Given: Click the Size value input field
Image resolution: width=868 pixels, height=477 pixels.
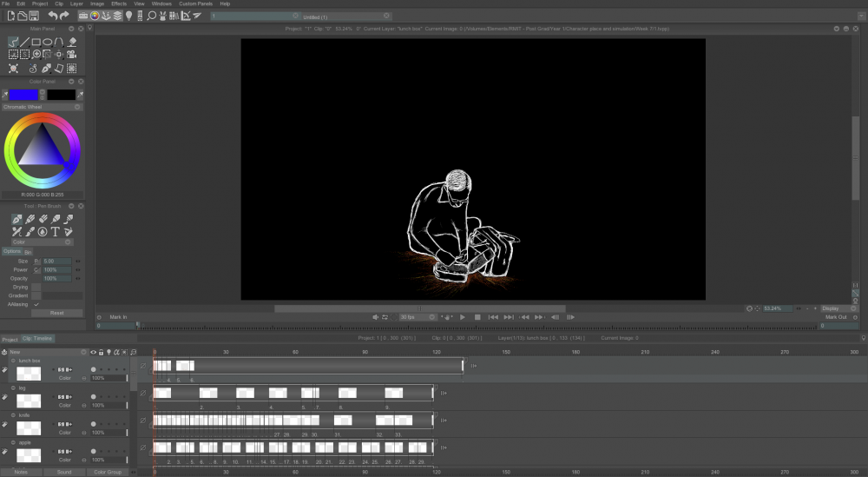Looking at the screenshot, I should 57,261.
